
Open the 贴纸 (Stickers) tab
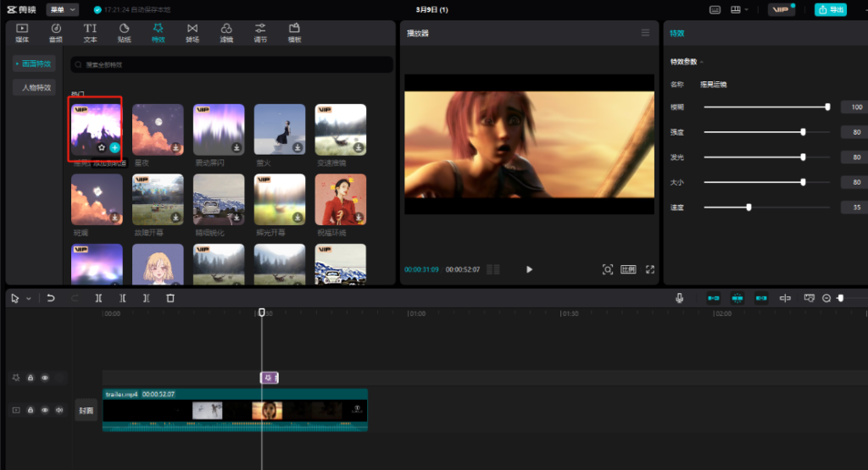coord(125,33)
